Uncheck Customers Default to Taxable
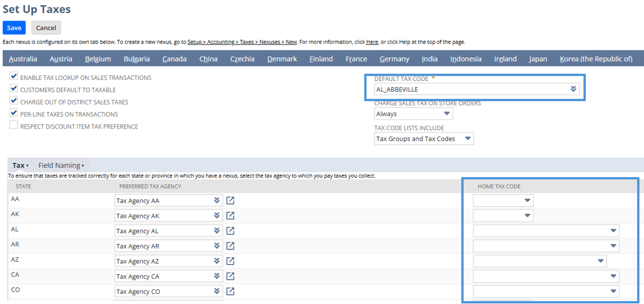The width and height of the screenshot is (644, 304). (14, 89)
